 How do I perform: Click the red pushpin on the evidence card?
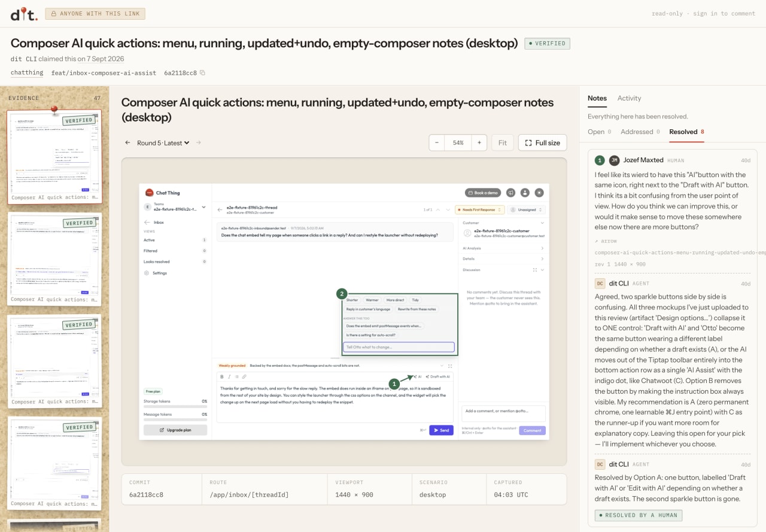54,110
